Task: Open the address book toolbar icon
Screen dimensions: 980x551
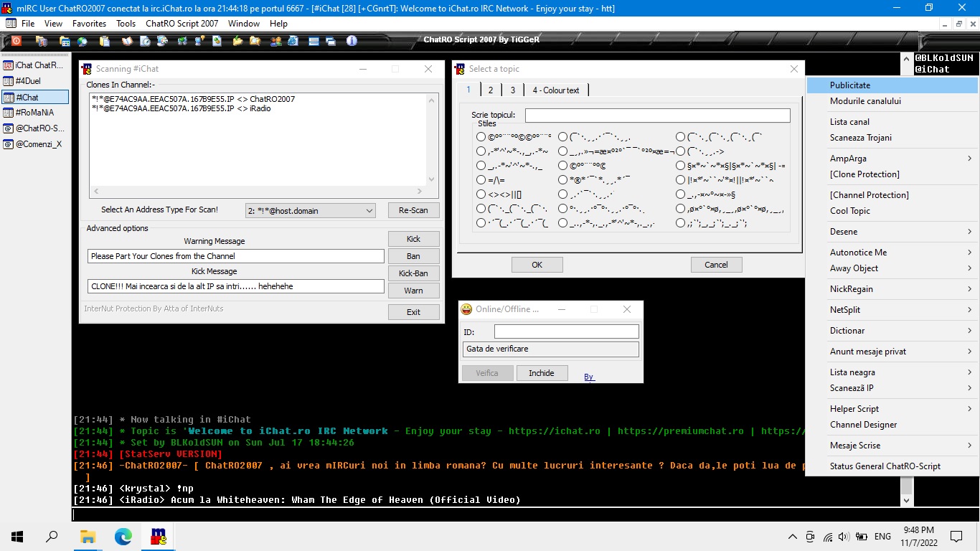Action: pyautogui.click(x=127, y=41)
